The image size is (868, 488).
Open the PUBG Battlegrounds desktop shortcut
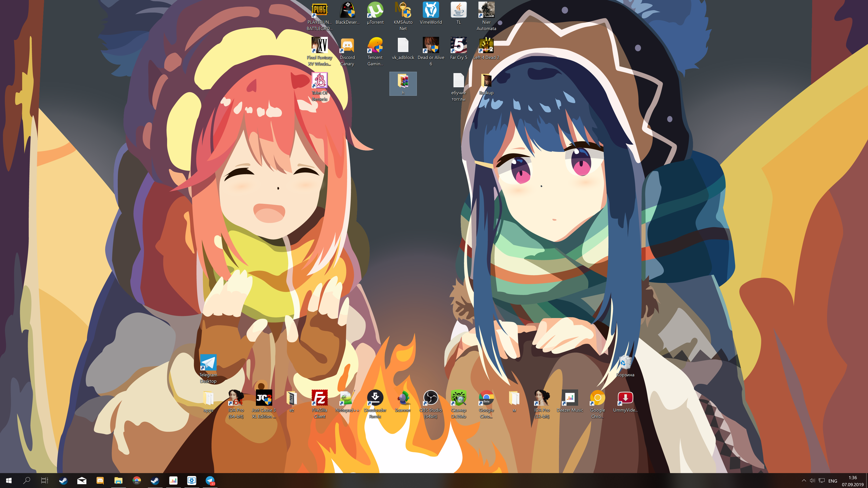[x=319, y=16]
